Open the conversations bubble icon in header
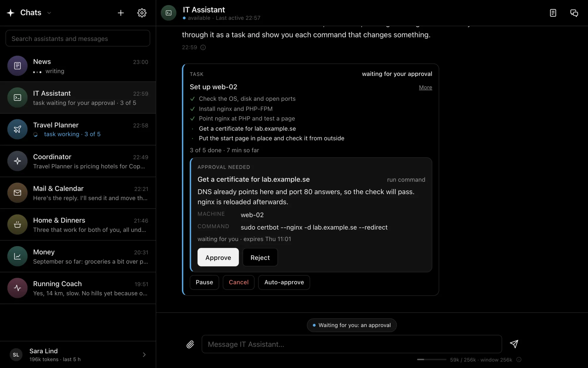Viewport: 588px width, 368px height. [574, 13]
